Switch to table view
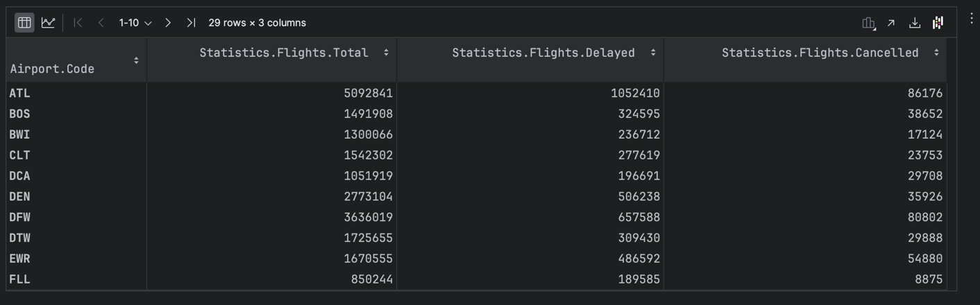 (24, 23)
